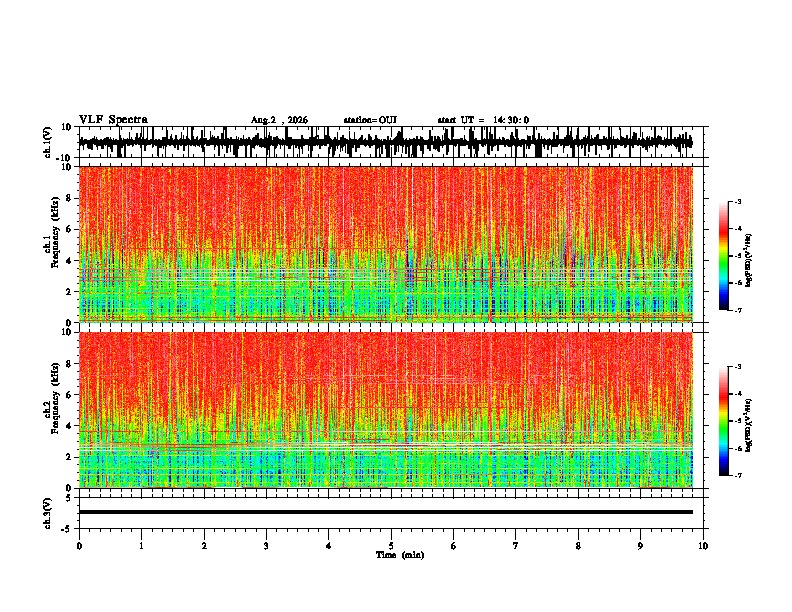Screen dimensions: 792x612
Task: Click the "5" tick on the ch.3(V) axis
Action: pyautogui.click(x=70, y=498)
